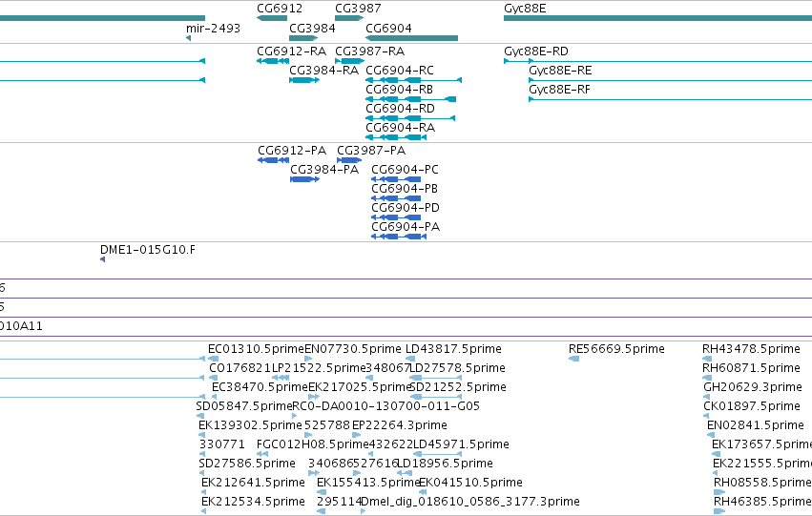Select Gyc88E-RD transcript label

tap(536, 52)
